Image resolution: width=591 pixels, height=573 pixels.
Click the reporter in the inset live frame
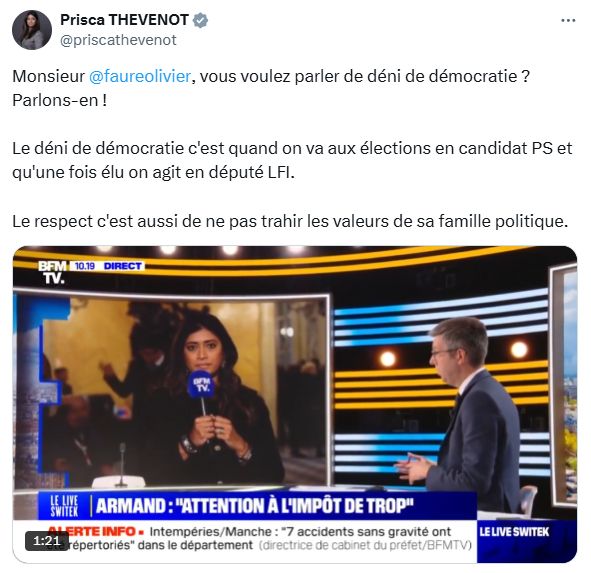click(219, 400)
